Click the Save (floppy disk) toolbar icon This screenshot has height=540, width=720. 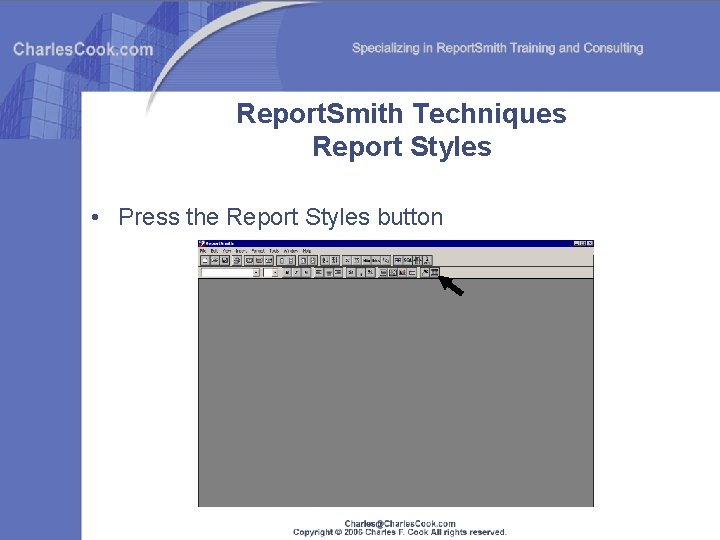[225, 260]
